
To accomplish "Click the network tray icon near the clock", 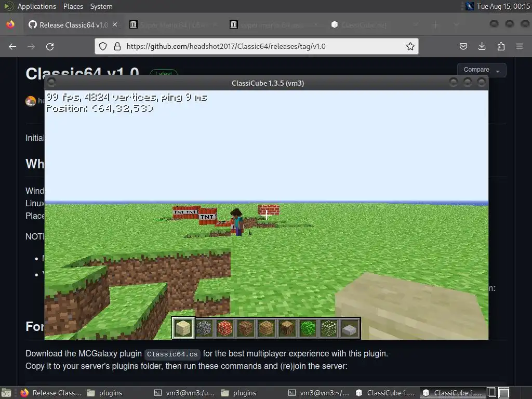I will 470,6.
